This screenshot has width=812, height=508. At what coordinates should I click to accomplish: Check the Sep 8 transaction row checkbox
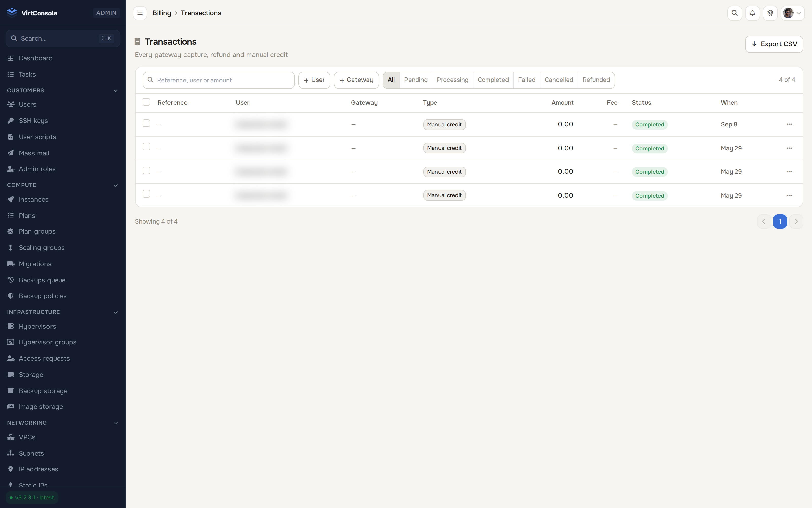point(146,123)
